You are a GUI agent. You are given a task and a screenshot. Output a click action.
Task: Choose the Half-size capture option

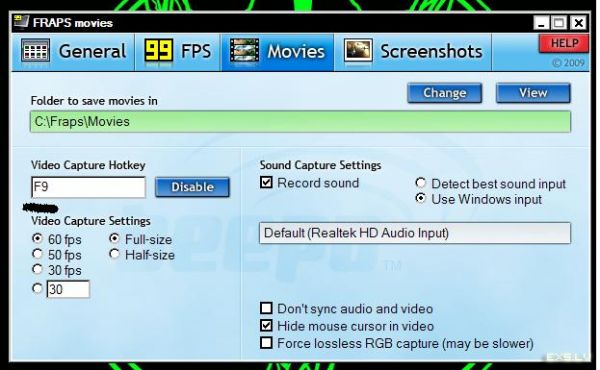[x=114, y=254]
